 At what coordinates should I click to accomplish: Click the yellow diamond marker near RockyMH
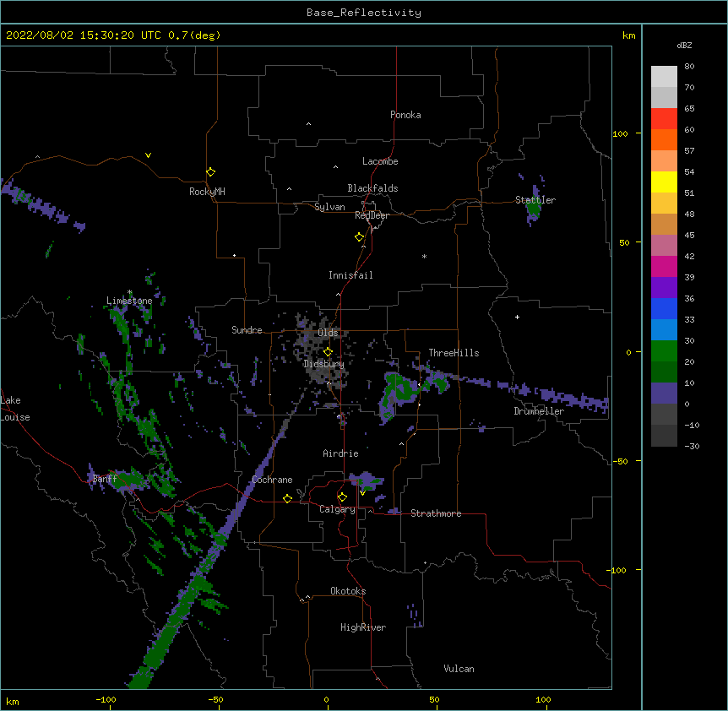click(210, 171)
